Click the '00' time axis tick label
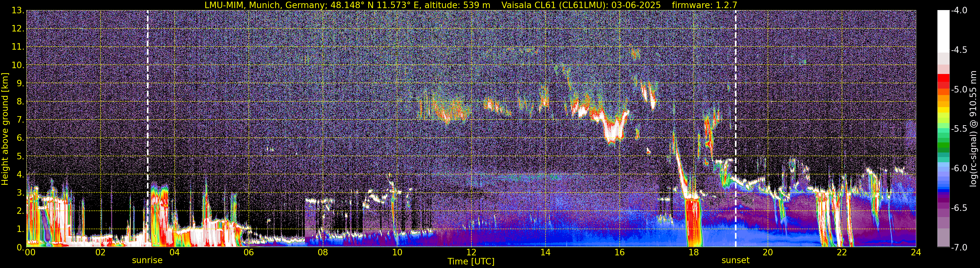980x268 pixels. pos(30,252)
